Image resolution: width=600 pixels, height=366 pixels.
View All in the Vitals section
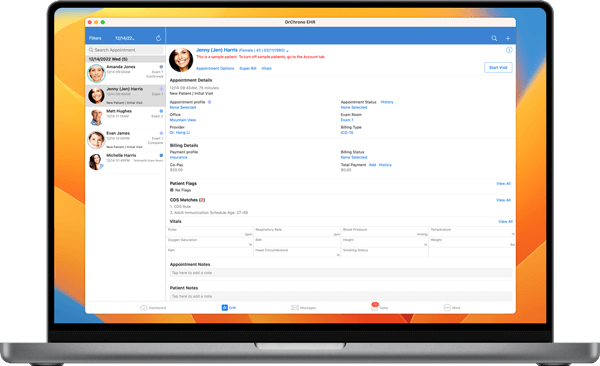pyautogui.click(x=505, y=222)
